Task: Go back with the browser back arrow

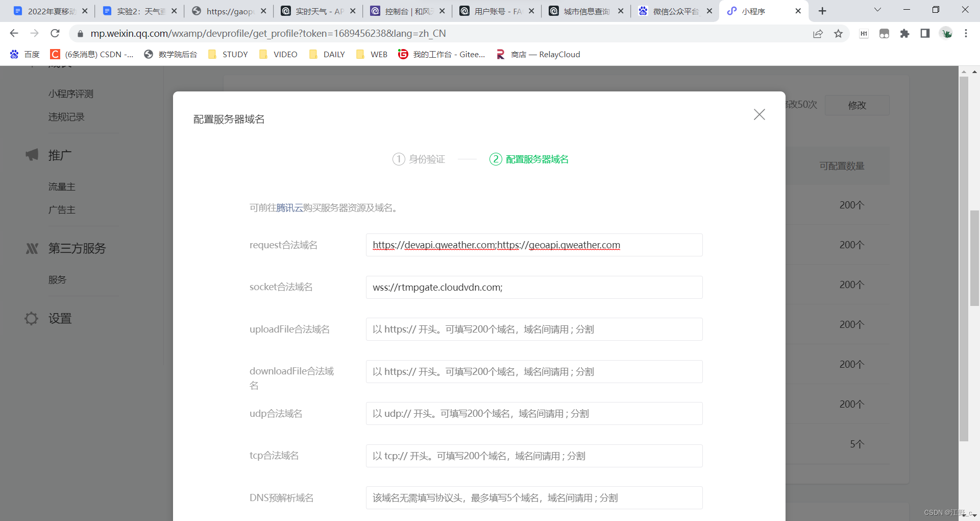Action: [14, 33]
